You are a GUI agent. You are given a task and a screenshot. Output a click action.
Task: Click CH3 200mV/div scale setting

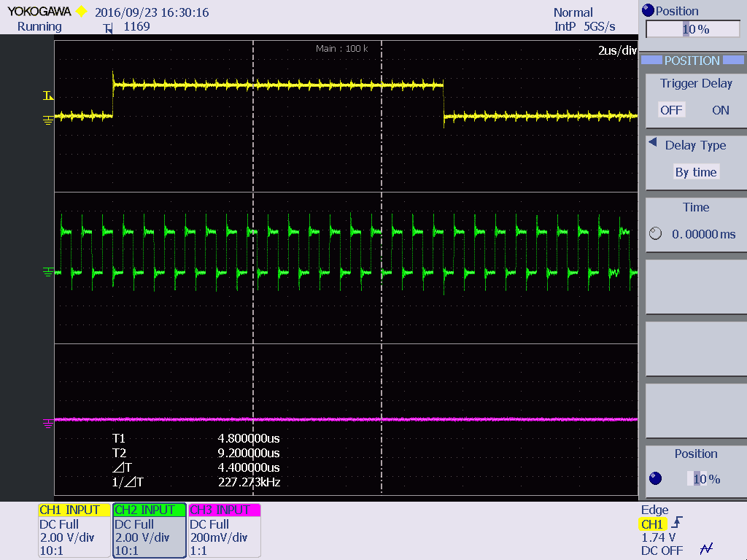(x=219, y=537)
